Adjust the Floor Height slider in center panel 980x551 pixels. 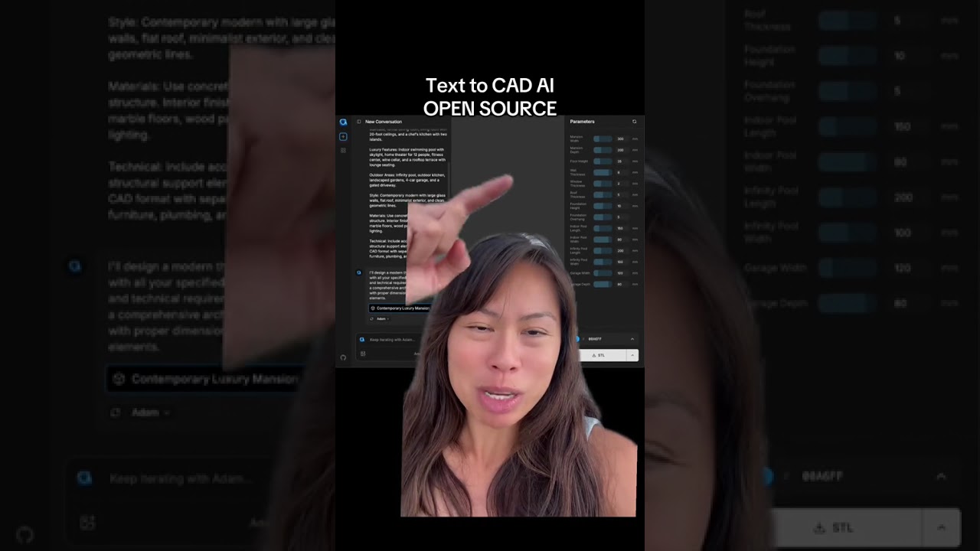coord(603,161)
